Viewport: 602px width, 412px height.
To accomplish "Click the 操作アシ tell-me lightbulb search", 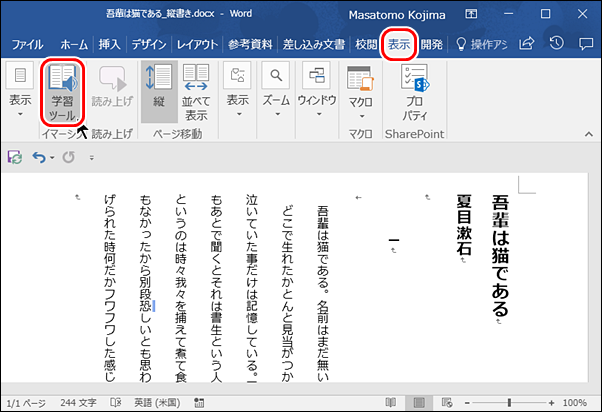I will point(481,45).
